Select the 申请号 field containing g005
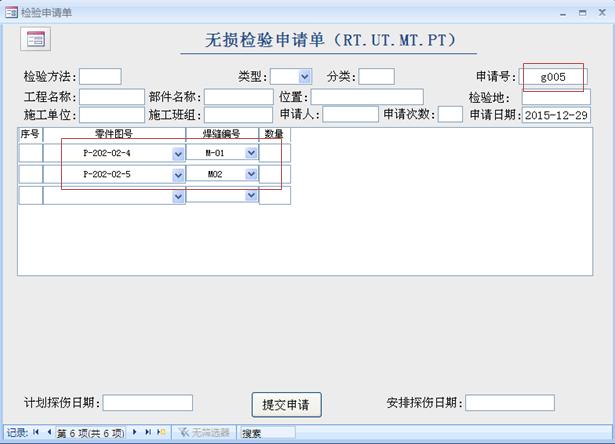The height and width of the screenshot is (444, 615). click(x=553, y=76)
